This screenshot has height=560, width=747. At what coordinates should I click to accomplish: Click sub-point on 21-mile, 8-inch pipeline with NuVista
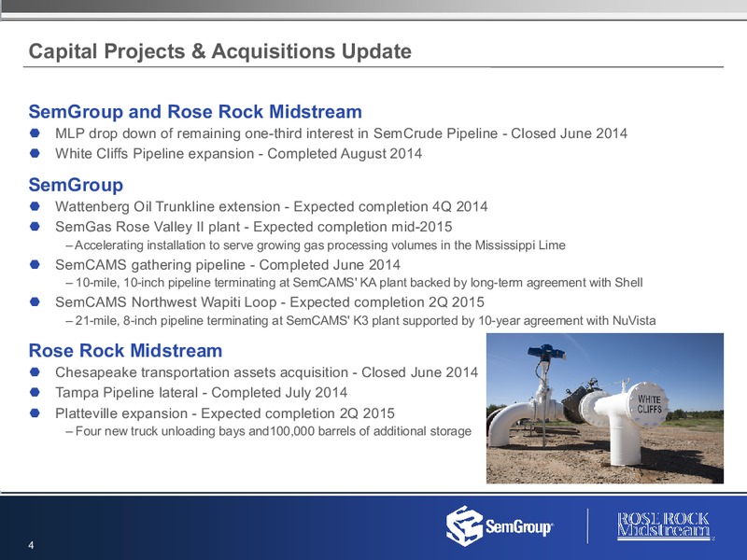(360, 320)
